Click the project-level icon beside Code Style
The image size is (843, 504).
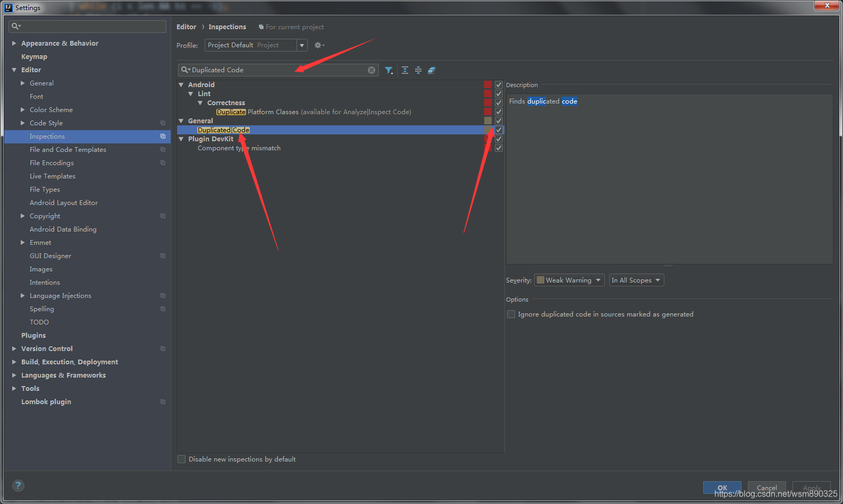[163, 123]
